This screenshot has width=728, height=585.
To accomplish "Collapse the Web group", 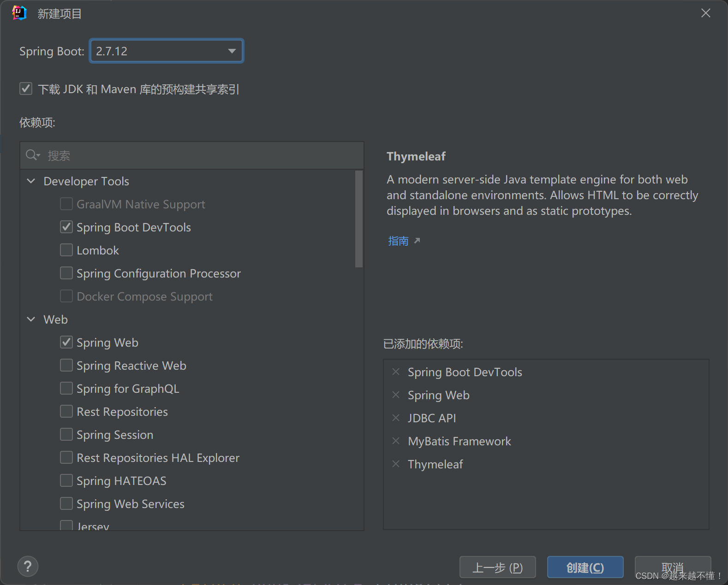I will click(31, 319).
